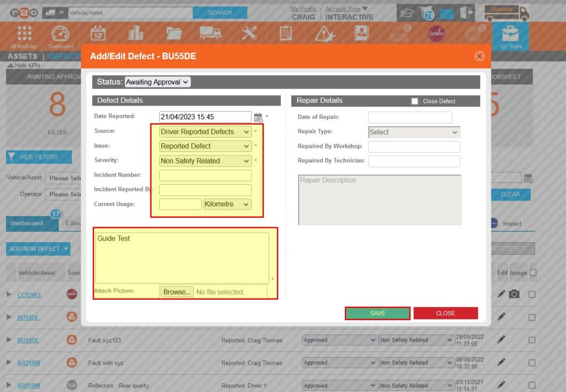Image resolution: width=566 pixels, height=392 pixels.
Task: Click inside the Incident Number field
Action: (x=205, y=175)
